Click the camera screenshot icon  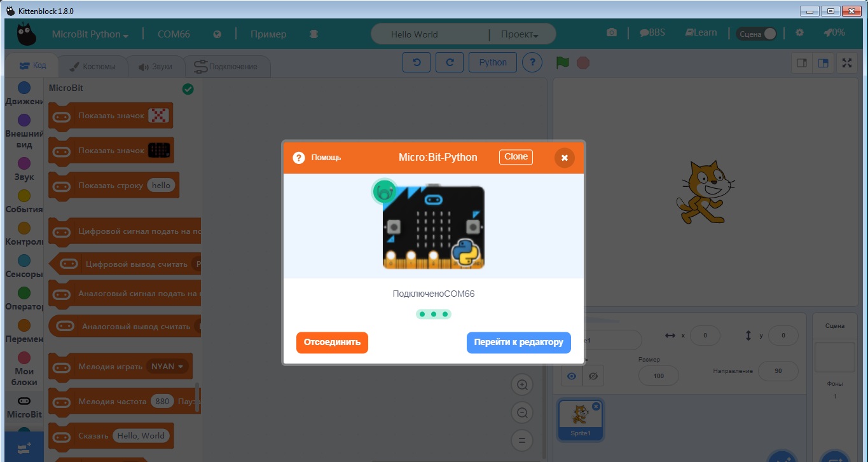(x=612, y=32)
